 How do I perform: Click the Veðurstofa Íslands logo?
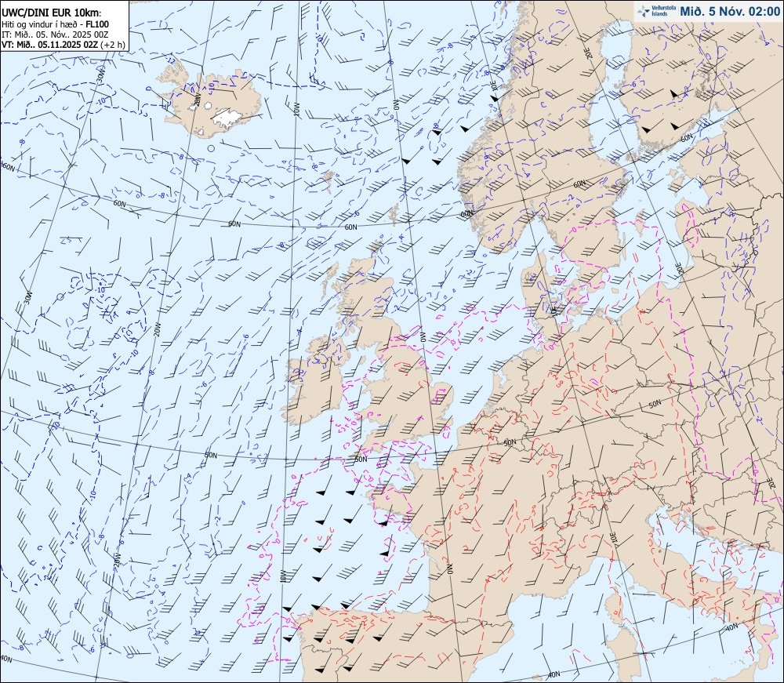click(x=655, y=11)
